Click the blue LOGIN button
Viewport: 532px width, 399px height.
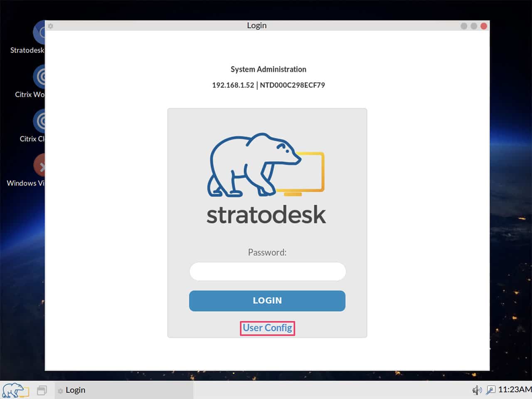[267, 301]
